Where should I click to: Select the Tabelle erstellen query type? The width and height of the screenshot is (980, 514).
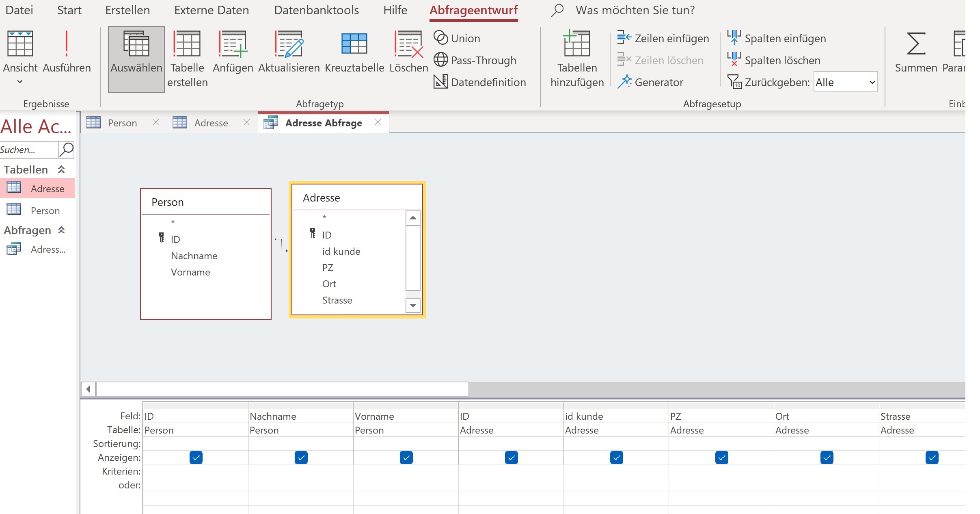click(187, 45)
